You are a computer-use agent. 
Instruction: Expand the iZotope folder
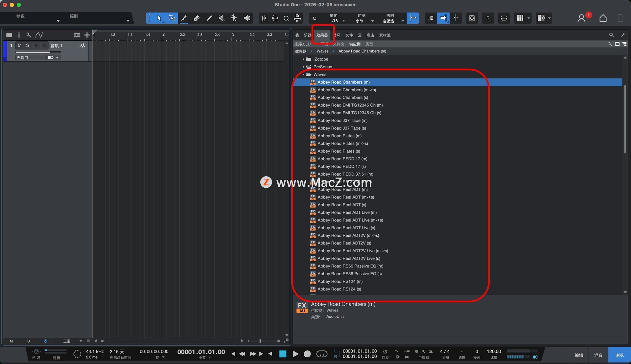(303, 59)
